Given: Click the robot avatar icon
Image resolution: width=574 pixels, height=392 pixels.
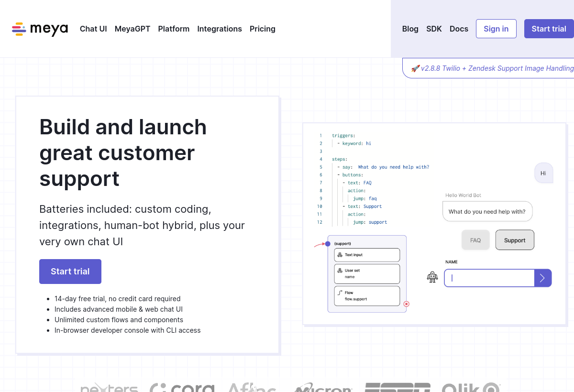Looking at the screenshot, I should pos(432,277).
